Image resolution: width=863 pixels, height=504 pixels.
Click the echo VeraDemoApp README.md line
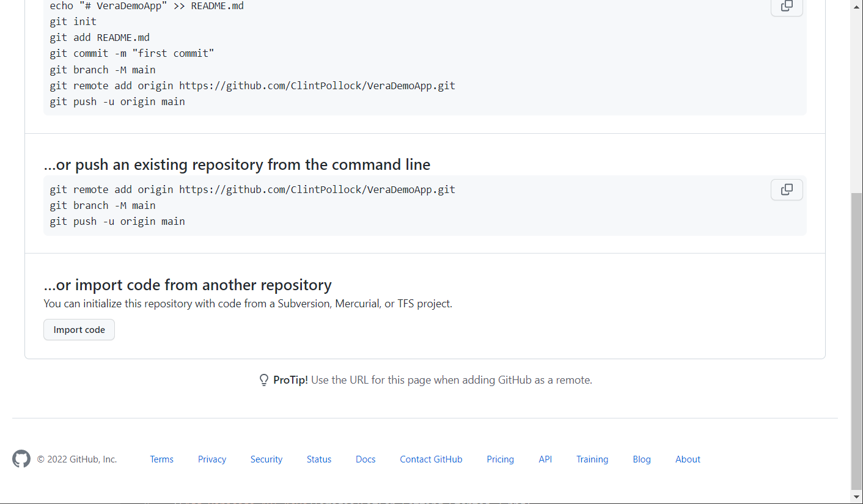147,6
